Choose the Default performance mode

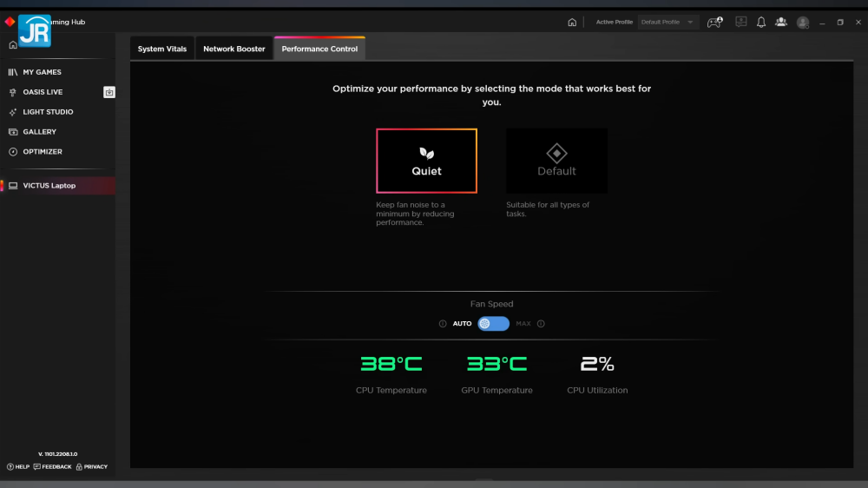pyautogui.click(x=556, y=161)
